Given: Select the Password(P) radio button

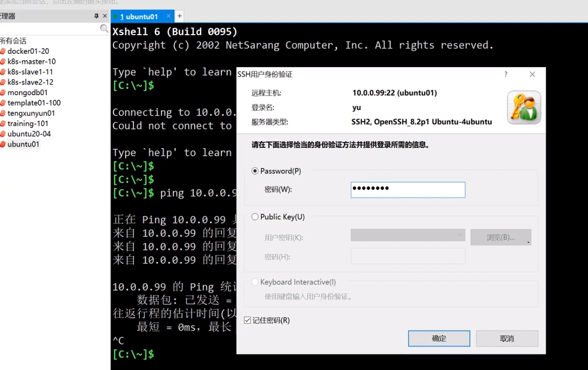Looking at the screenshot, I should (x=255, y=171).
